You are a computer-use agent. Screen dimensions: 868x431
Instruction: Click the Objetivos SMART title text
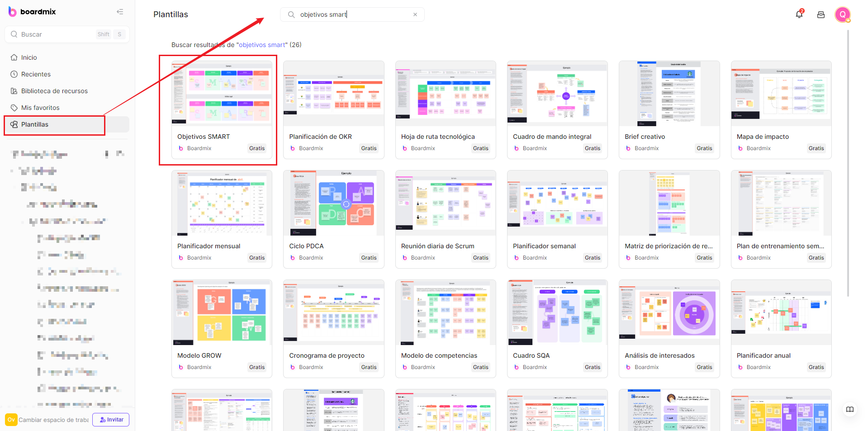[x=204, y=137]
